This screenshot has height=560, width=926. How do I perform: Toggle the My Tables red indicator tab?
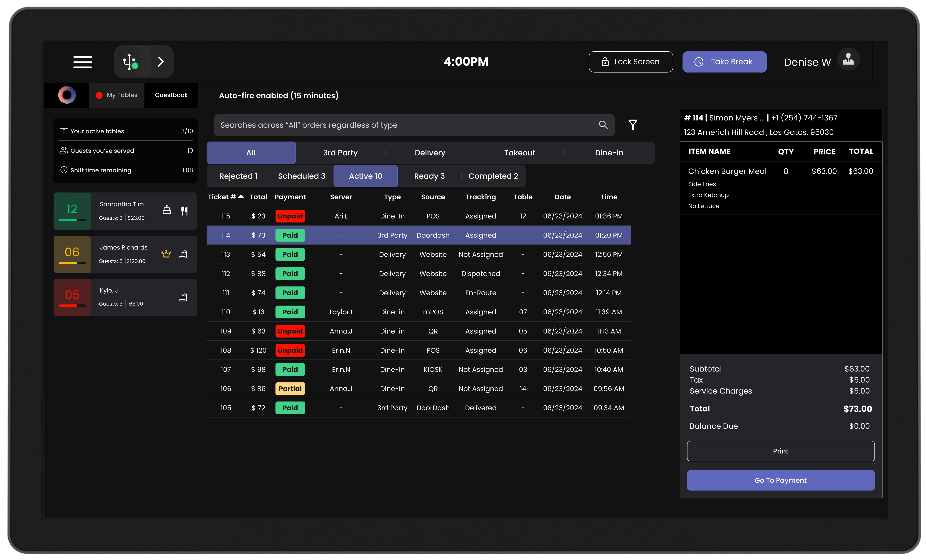tap(116, 95)
